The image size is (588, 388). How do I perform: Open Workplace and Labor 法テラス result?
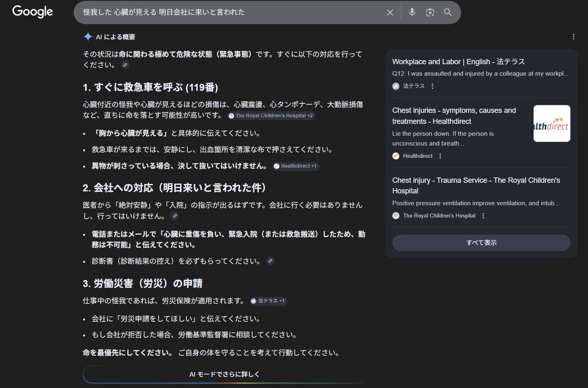click(x=458, y=62)
